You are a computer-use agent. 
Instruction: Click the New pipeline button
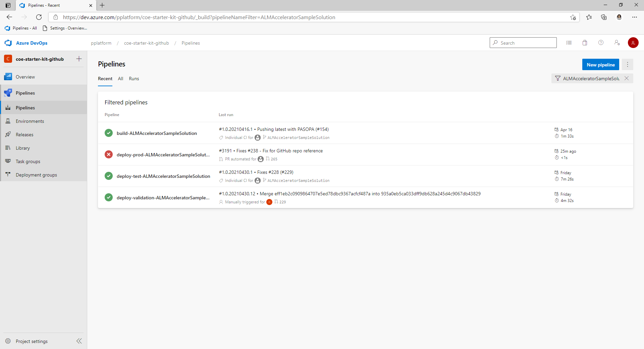(600, 64)
